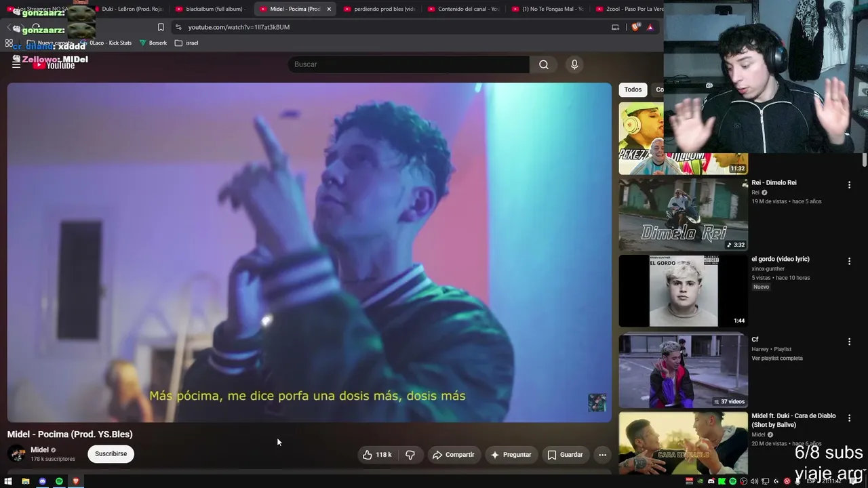This screenshot has height=488, width=868.
Task: Open the Brave Rewards triangle icon
Action: (x=650, y=27)
